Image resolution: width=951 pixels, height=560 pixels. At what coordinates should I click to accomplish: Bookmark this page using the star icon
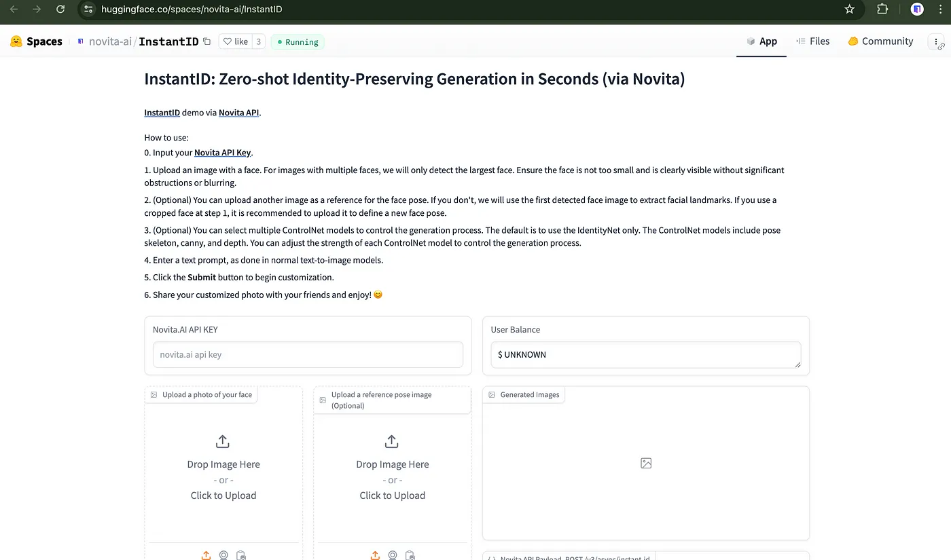(849, 10)
